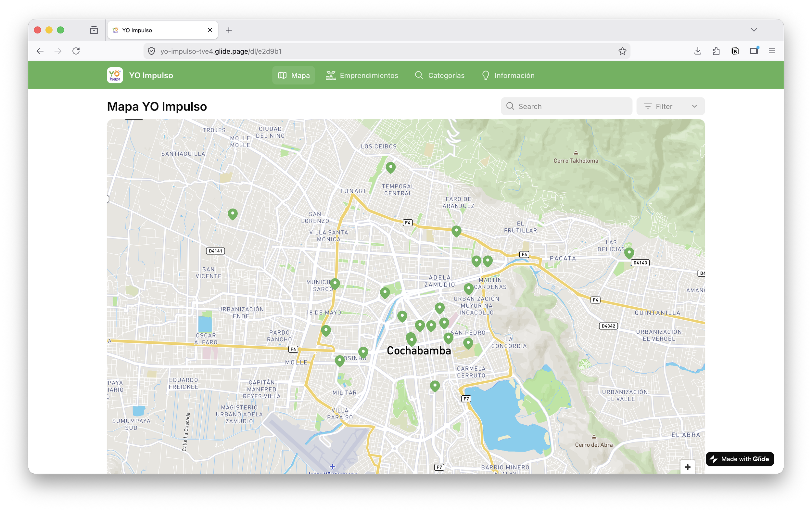812x511 pixels.
Task: Select the lone pin north of D4141
Action: tap(233, 214)
